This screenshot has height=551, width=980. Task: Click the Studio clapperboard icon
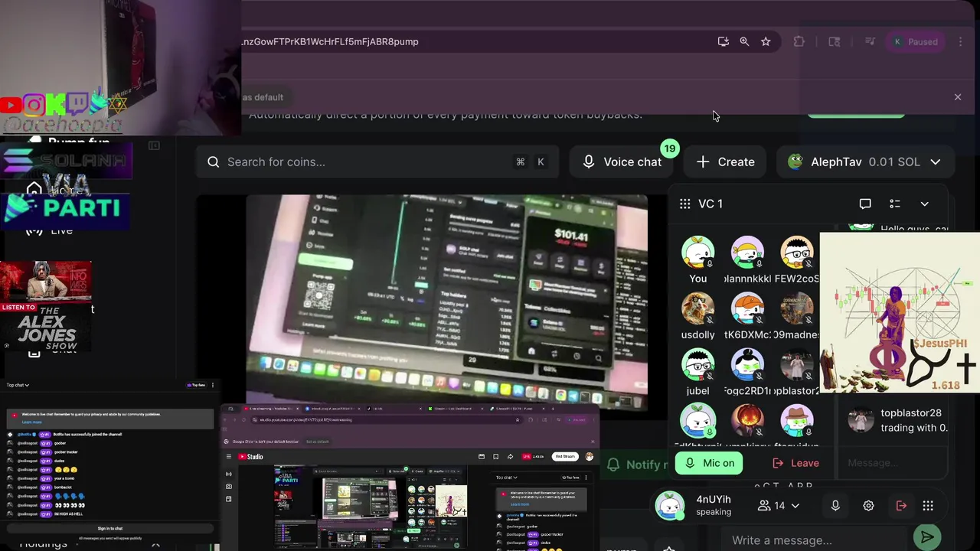482,457
